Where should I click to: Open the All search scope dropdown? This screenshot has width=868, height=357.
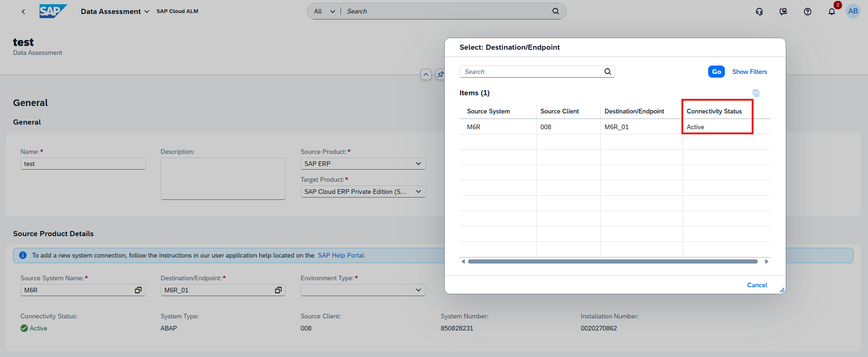point(324,11)
